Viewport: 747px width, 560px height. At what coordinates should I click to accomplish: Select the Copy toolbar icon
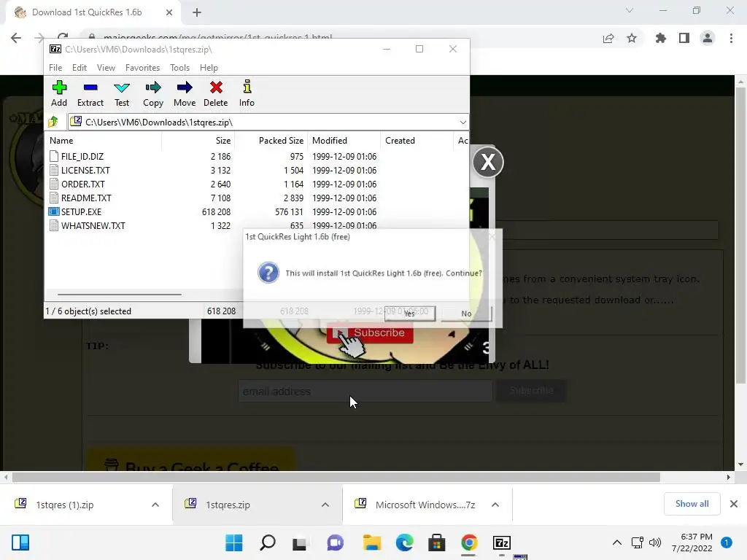pos(153,93)
